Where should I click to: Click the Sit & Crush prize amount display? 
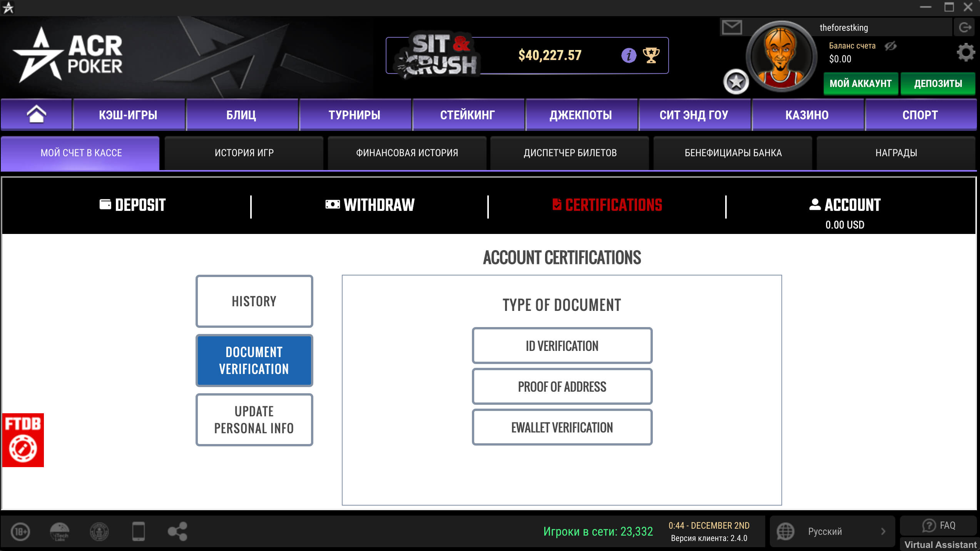[x=550, y=55]
